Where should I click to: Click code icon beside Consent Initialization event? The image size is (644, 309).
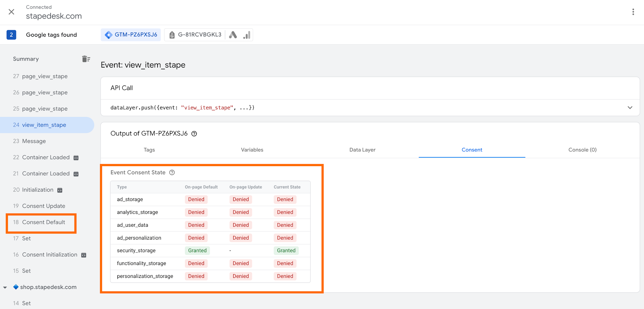click(x=84, y=255)
